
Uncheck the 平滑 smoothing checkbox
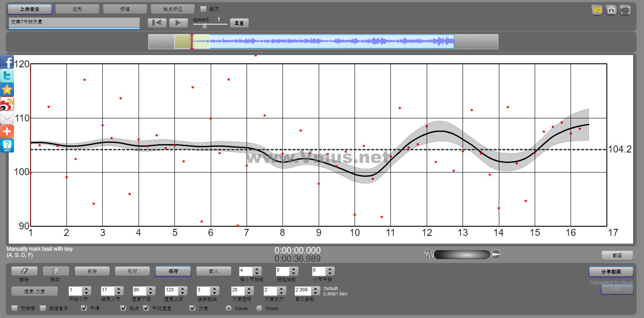click(85, 308)
